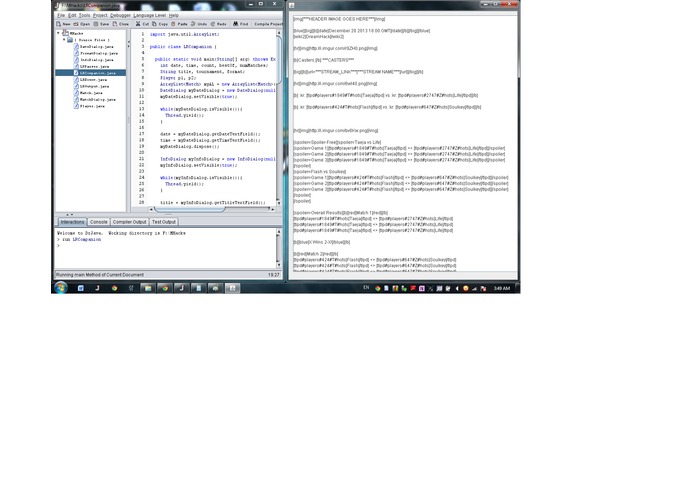Click the Interactions pane prompt input area
This screenshot has height=494, width=695.
[168, 245]
